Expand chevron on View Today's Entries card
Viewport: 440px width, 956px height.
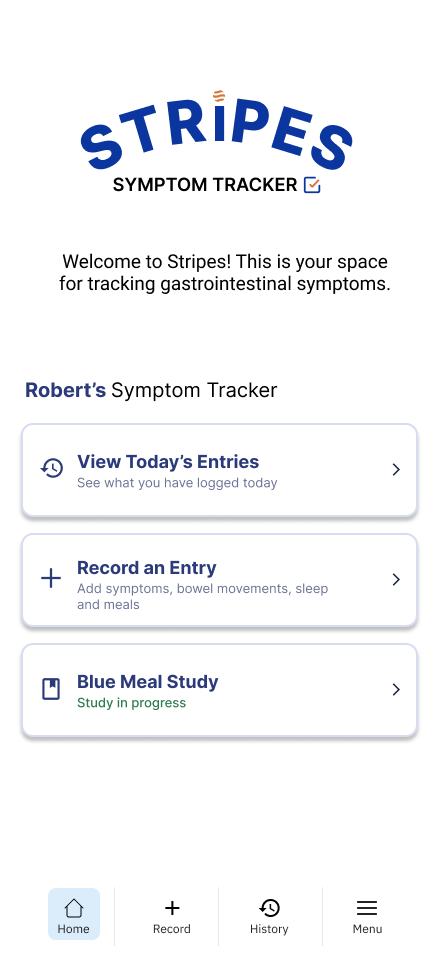click(396, 469)
